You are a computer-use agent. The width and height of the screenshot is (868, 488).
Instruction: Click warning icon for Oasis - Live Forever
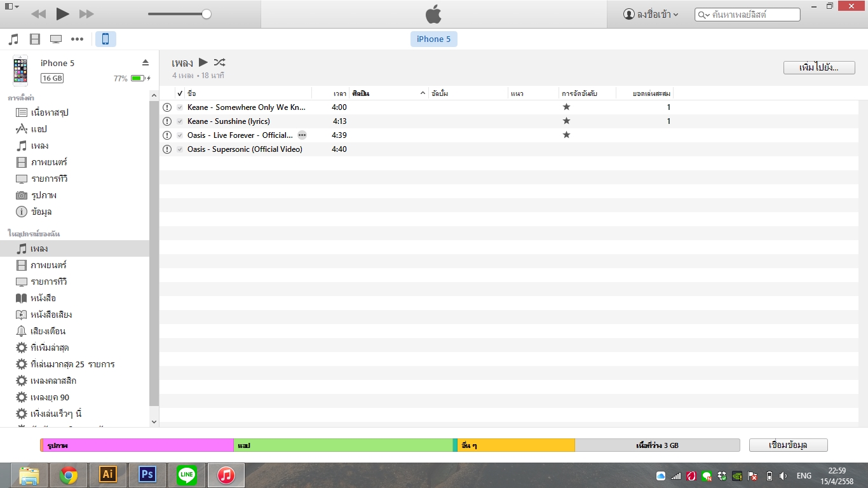(167, 135)
